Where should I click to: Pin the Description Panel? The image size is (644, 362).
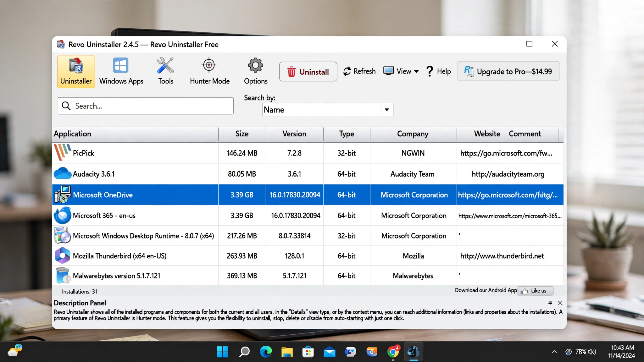[x=550, y=303]
